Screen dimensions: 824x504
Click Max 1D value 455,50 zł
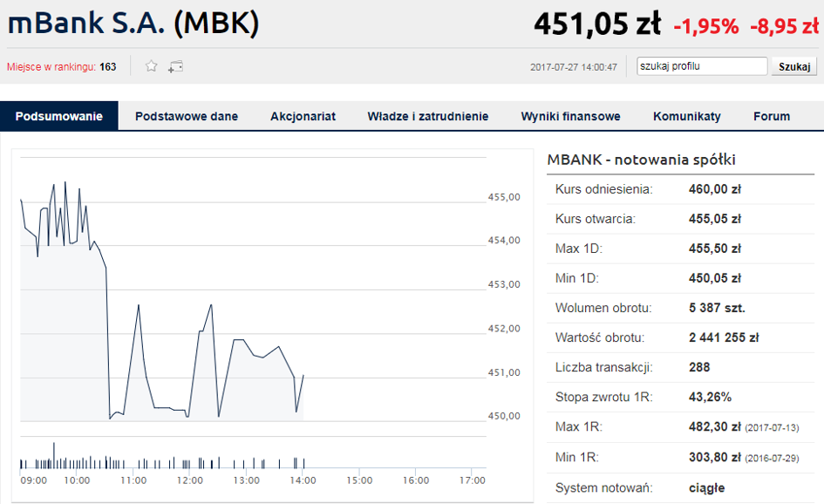coord(715,249)
